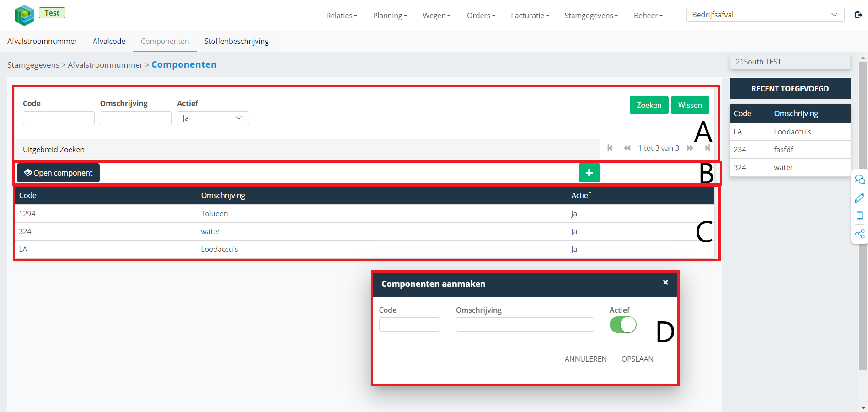Focus the Omschrijving search field

[136, 118]
